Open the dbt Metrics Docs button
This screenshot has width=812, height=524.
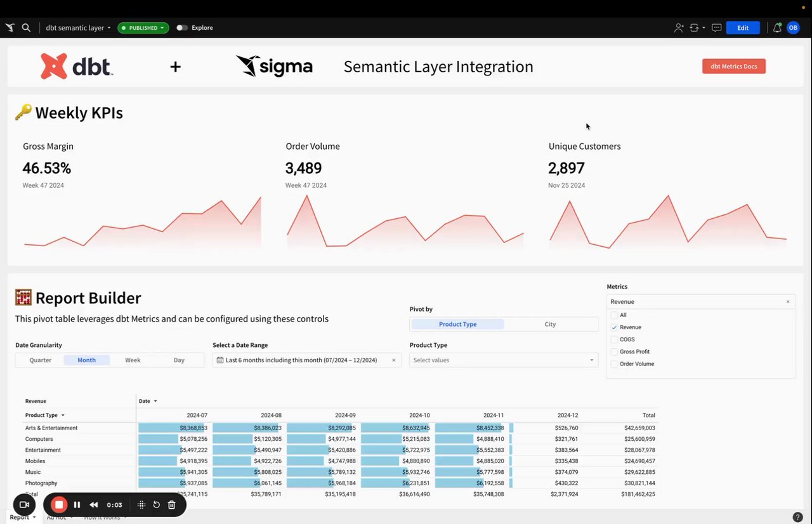pos(734,66)
